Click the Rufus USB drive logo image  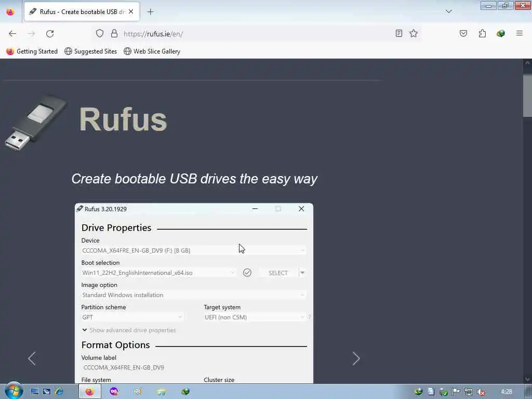[36, 123]
